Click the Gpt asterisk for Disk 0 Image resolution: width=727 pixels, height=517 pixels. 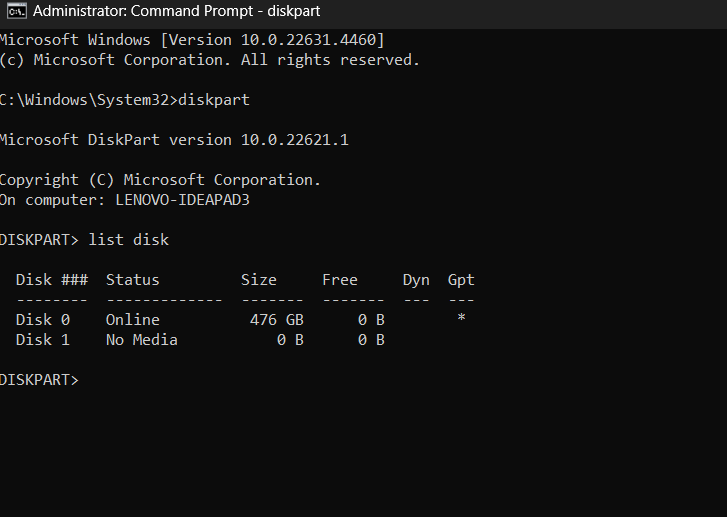pyautogui.click(x=461, y=320)
